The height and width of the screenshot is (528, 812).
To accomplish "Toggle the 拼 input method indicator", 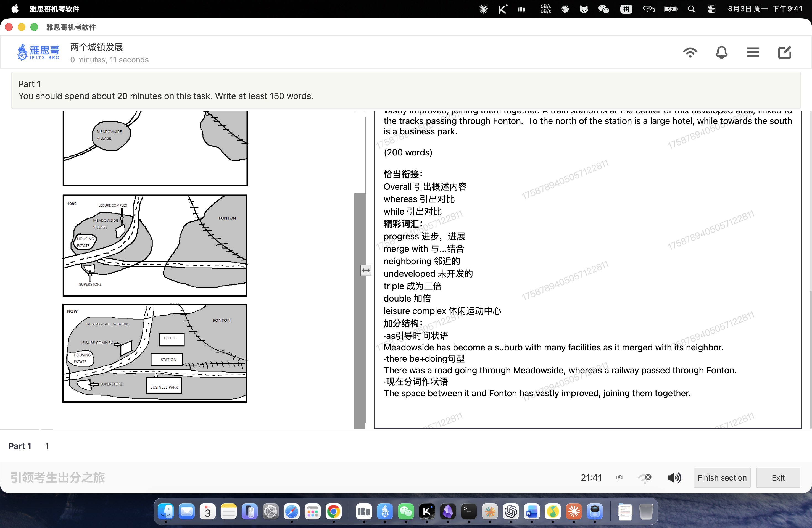I will [626, 9].
